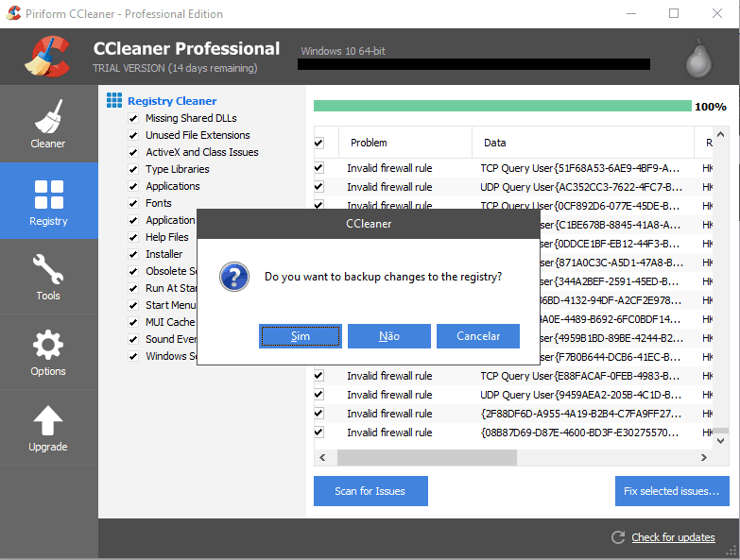The width and height of the screenshot is (740, 560).
Task: Click the blue question mark dialog icon
Action: 234,277
